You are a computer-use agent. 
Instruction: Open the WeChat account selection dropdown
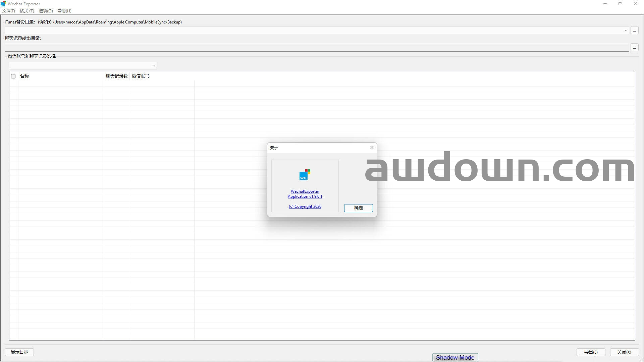(154, 66)
